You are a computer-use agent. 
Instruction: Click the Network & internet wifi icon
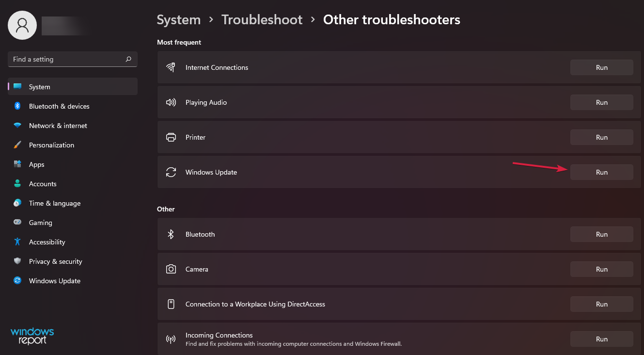point(17,126)
